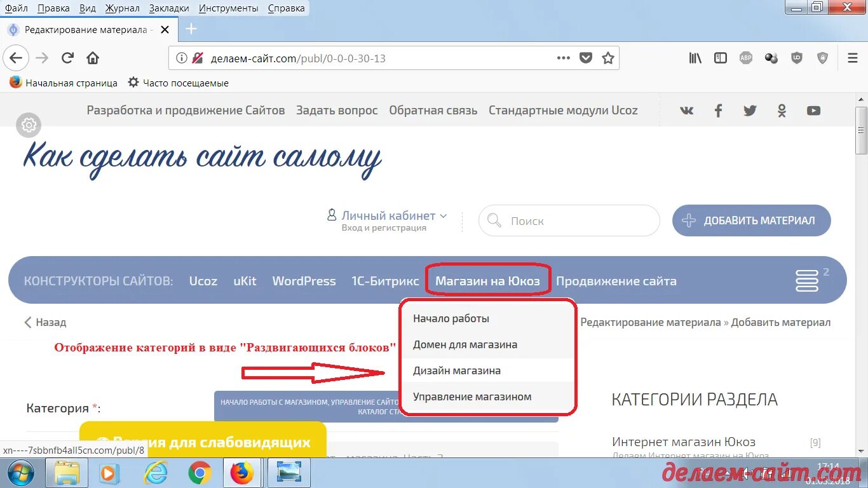The image size is (868, 488).
Task: Open the Категория selection box
Action: point(386,406)
